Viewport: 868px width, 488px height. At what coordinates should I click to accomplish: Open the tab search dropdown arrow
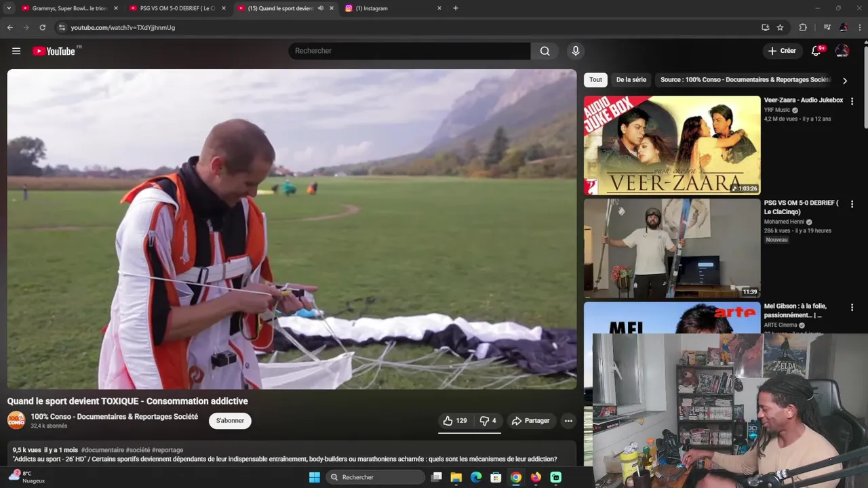click(9, 8)
